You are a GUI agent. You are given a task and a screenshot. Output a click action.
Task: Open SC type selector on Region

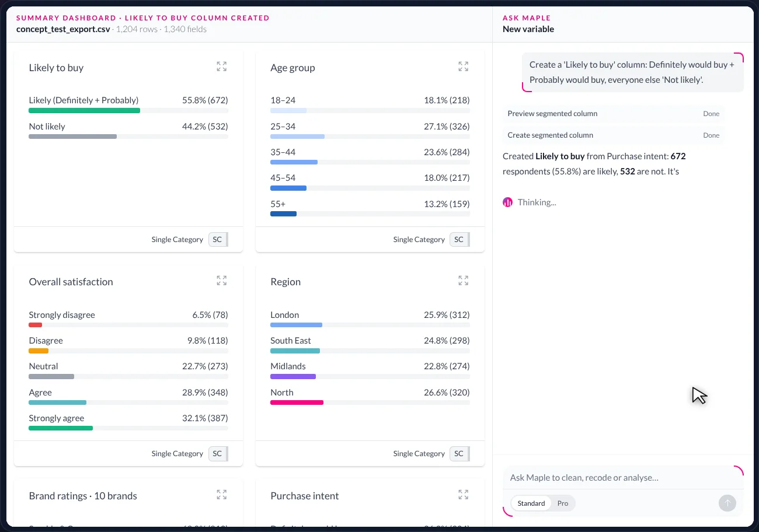460,453
